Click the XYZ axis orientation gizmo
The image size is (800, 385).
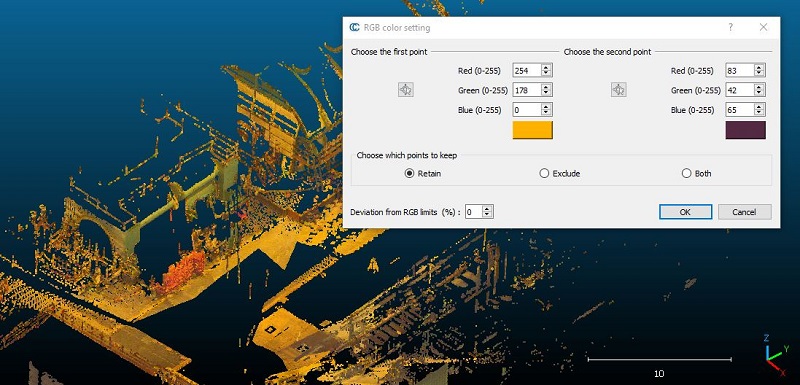(775, 355)
